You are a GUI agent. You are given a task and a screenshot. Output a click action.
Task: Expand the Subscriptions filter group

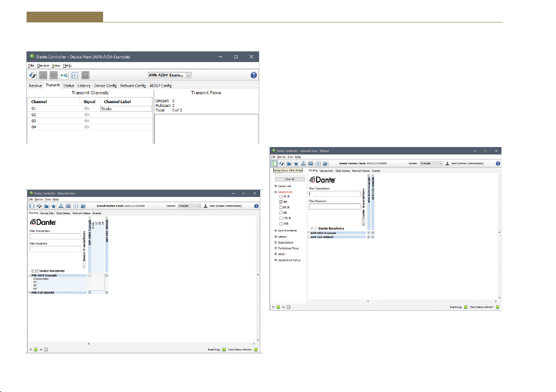[276, 243]
